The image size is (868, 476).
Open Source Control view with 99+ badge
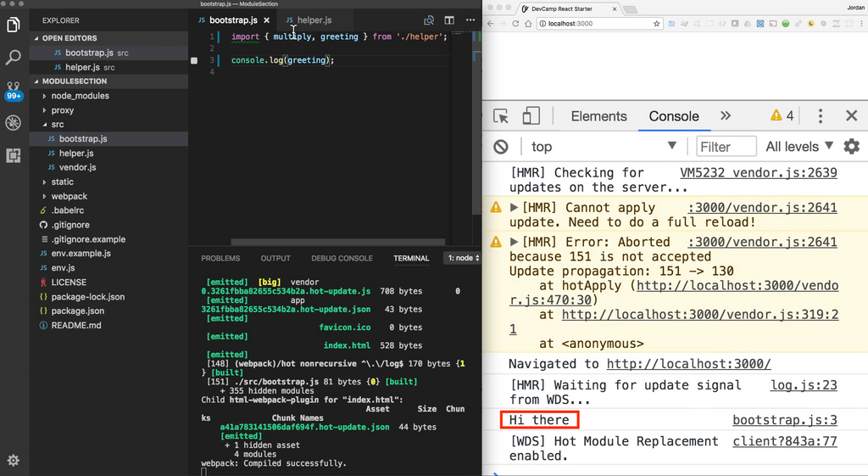click(14, 90)
